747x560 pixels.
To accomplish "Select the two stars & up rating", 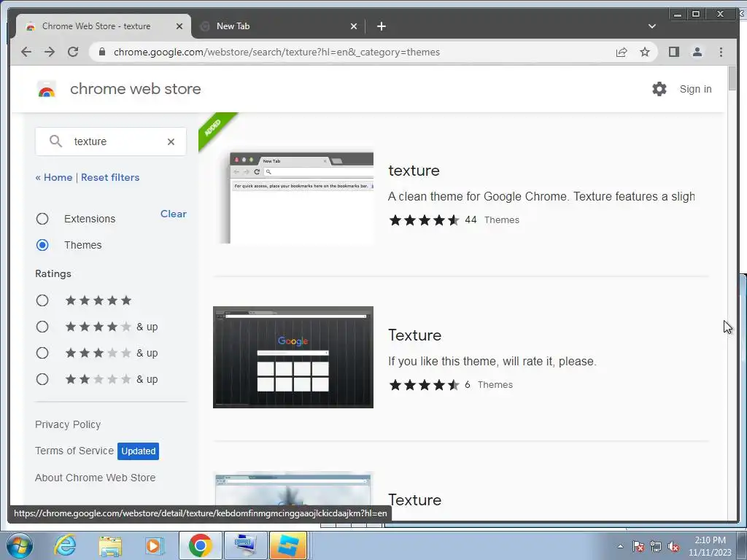I will [42, 379].
